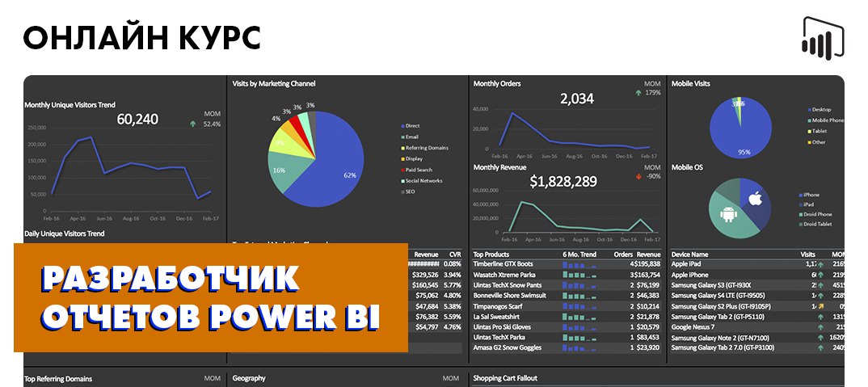Click the Apple logo in Mobile OS pie
Viewport: 868px width, 387px height.
pyautogui.click(x=756, y=198)
